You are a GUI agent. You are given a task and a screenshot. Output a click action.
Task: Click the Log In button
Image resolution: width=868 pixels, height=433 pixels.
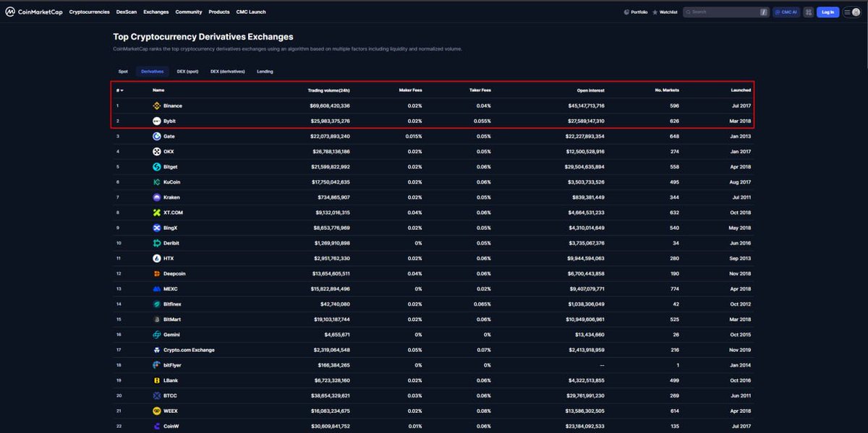point(827,12)
